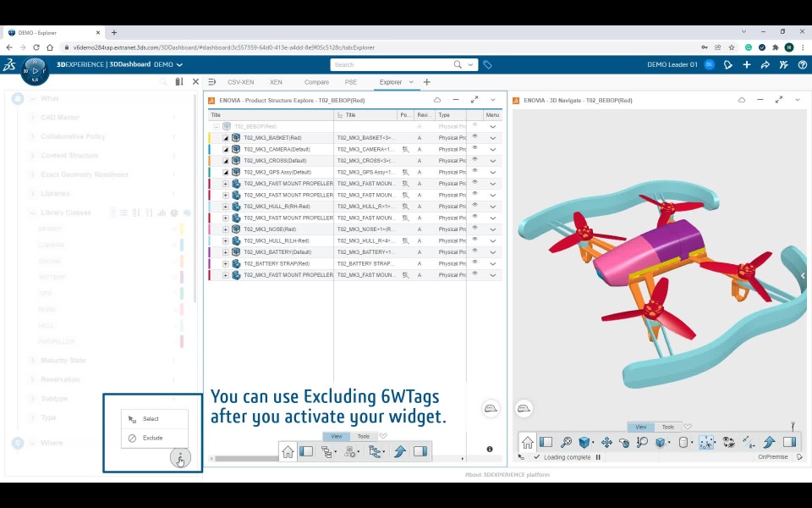Expand the T02_MK3_BASKET(Red) tree node

[225, 138]
